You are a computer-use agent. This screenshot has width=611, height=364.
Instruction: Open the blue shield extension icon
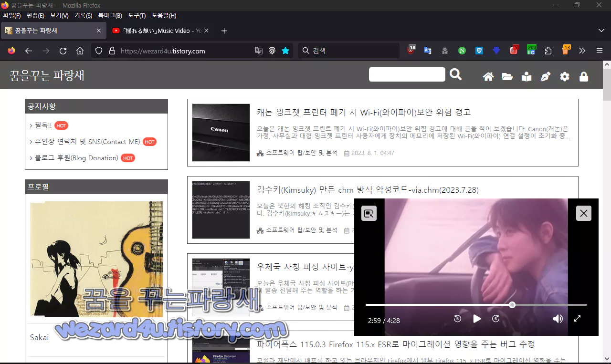coord(479,51)
